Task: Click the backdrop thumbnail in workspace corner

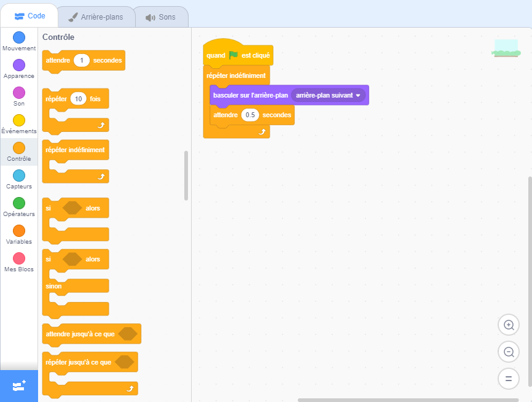Action: coord(506,48)
